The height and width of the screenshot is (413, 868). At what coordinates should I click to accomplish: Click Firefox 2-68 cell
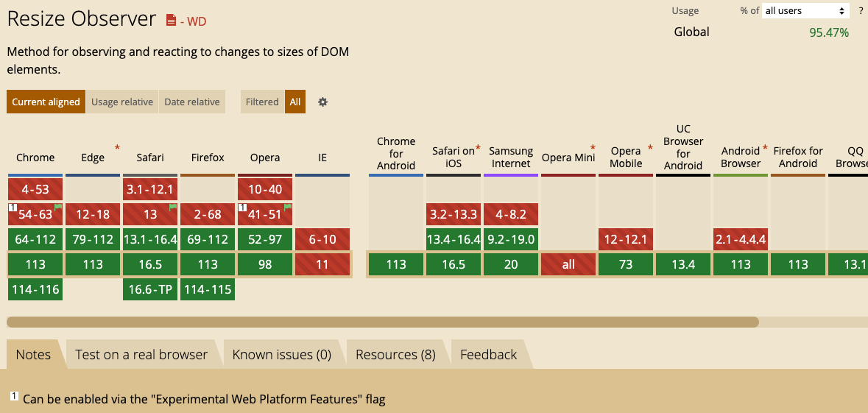[x=208, y=214]
